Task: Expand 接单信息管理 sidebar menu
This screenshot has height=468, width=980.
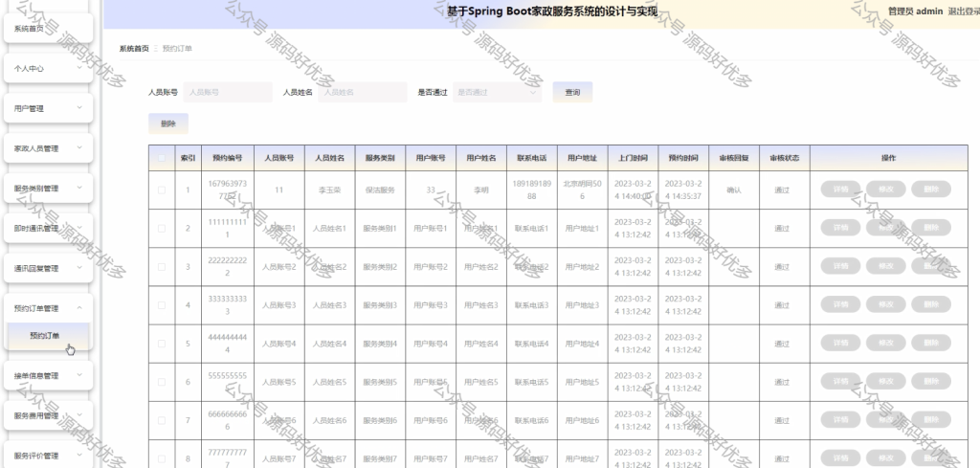Action: coord(48,375)
